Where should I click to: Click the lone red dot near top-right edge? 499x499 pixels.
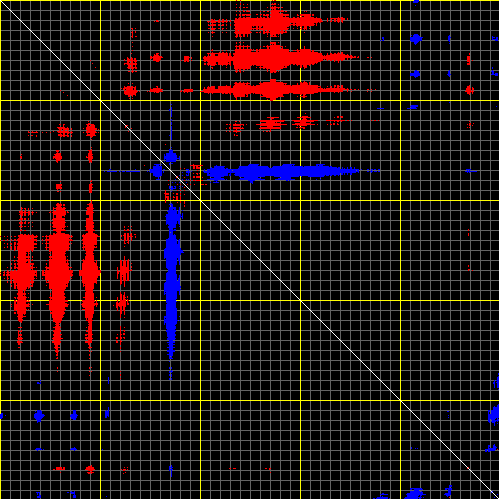pyautogui.click(x=470, y=90)
